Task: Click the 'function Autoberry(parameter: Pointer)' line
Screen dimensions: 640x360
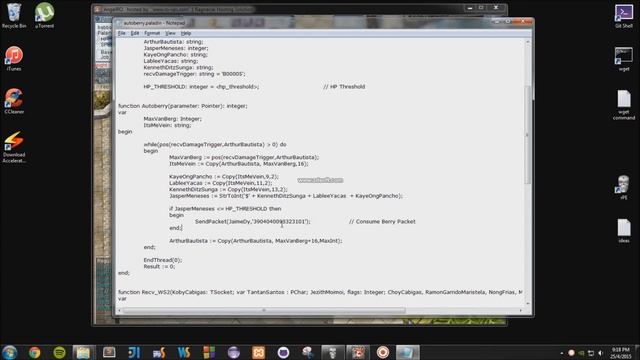Action: 183,106
